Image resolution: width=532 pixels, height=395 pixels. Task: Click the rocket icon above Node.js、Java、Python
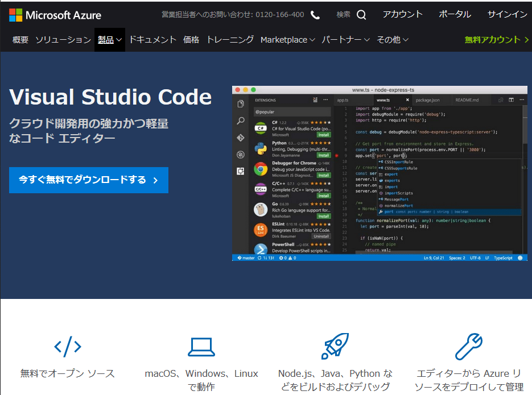[x=335, y=346]
